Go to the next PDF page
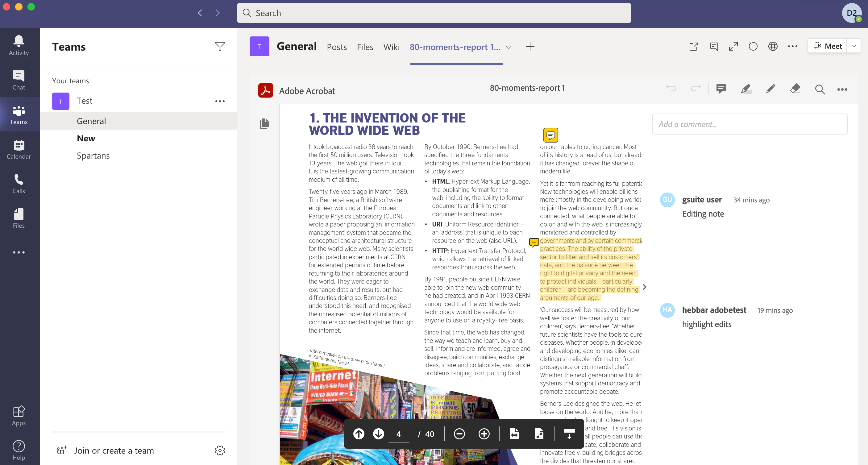The height and width of the screenshot is (465, 868). pyautogui.click(x=378, y=434)
